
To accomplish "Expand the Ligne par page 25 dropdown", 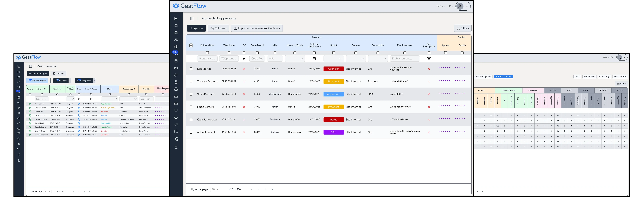I will (216, 190).
